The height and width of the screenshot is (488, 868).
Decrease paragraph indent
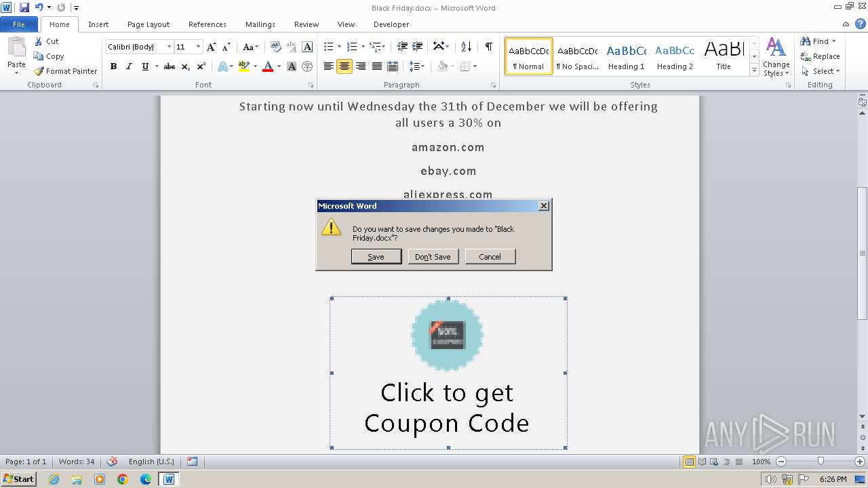402,47
